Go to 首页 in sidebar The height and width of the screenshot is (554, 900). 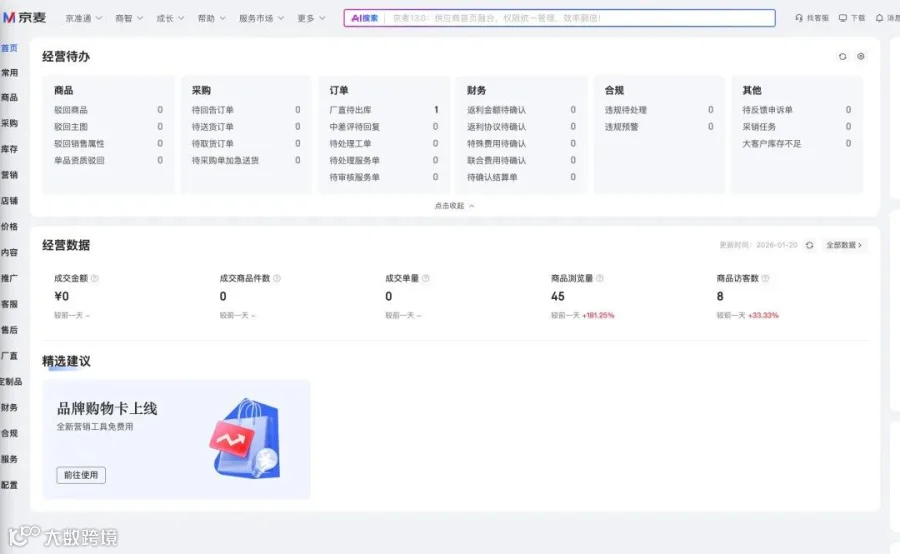(x=9, y=48)
